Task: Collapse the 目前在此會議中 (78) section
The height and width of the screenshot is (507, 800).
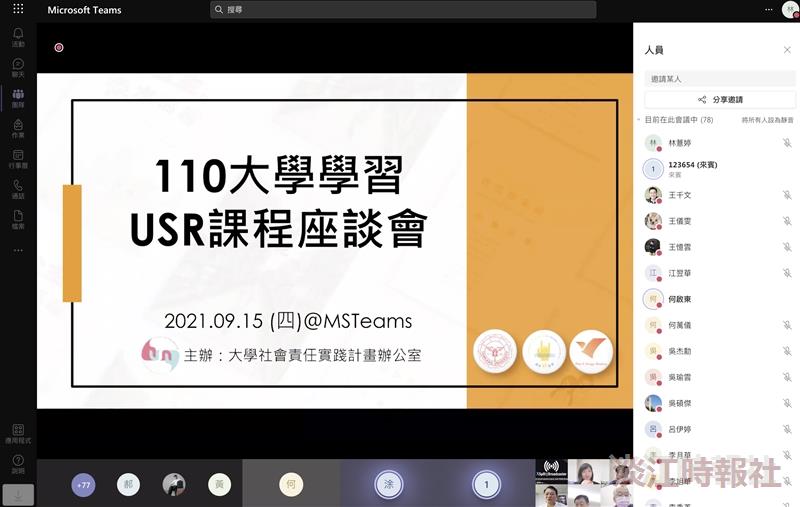Action: (639, 120)
